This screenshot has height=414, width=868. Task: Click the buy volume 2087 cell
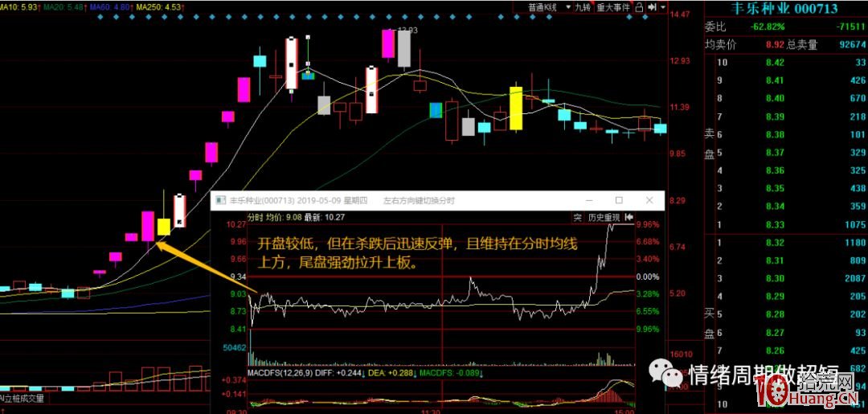click(x=855, y=278)
